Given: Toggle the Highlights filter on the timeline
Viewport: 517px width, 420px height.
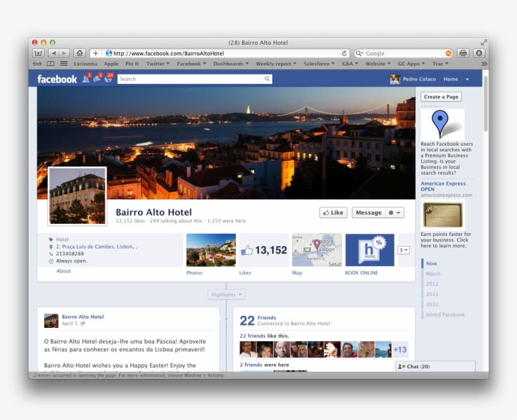Looking at the screenshot, I should click(226, 294).
